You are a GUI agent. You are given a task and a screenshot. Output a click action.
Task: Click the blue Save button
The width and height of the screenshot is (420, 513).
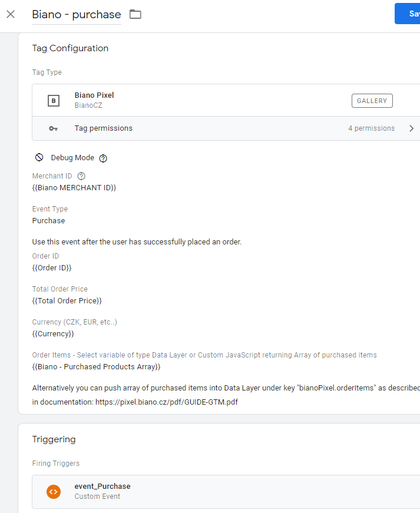[408, 14]
